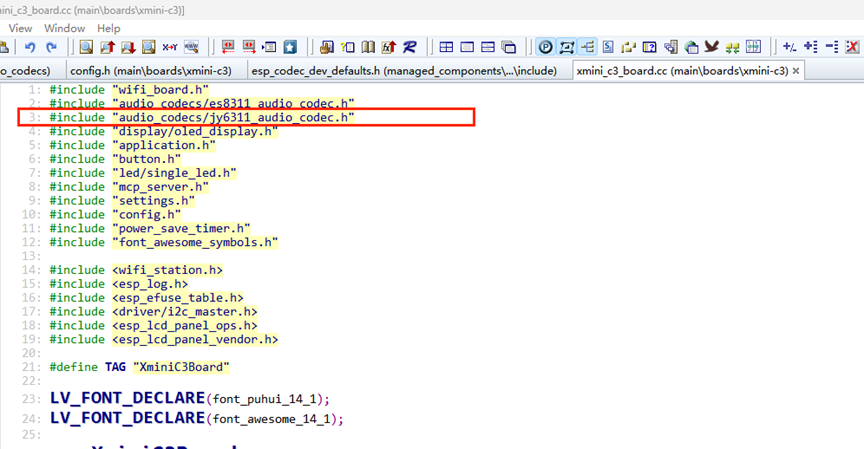Search forward with red down-arrow icon
Viewport: 864px width, 449px height.
coord(128,47)
